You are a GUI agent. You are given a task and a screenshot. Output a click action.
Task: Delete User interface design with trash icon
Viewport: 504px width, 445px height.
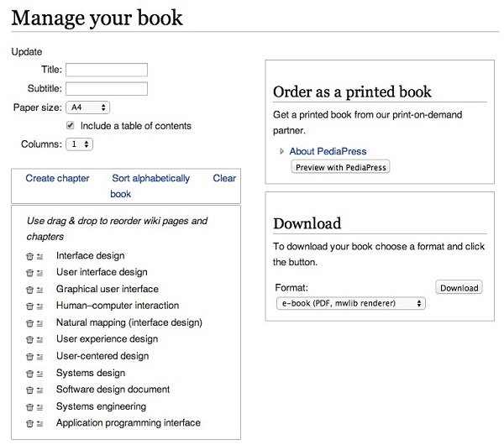29,273
